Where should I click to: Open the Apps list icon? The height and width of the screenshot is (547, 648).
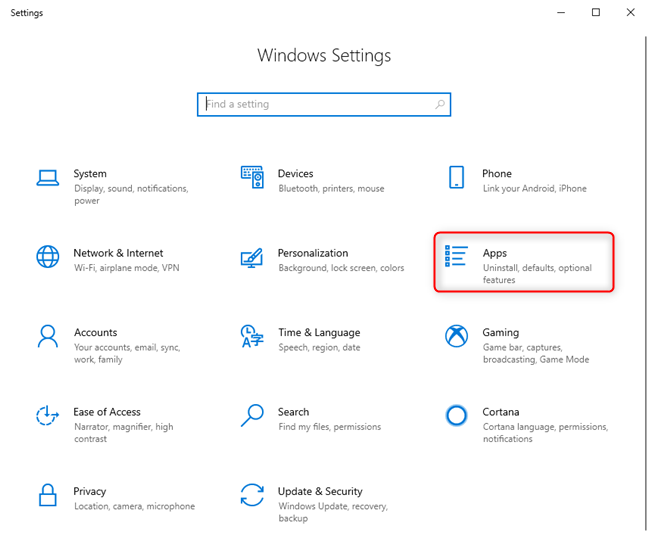click(456, 256)
